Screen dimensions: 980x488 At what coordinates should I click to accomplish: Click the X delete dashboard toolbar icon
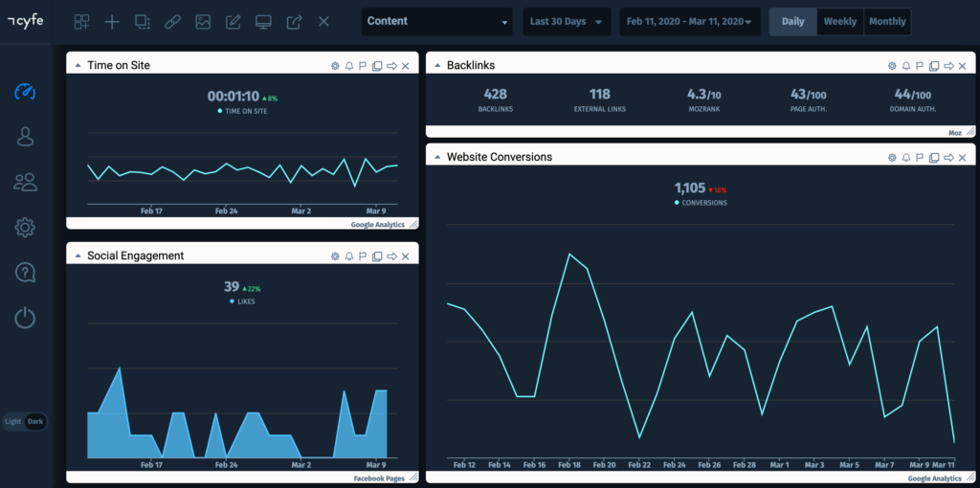(x=323, y=22)
